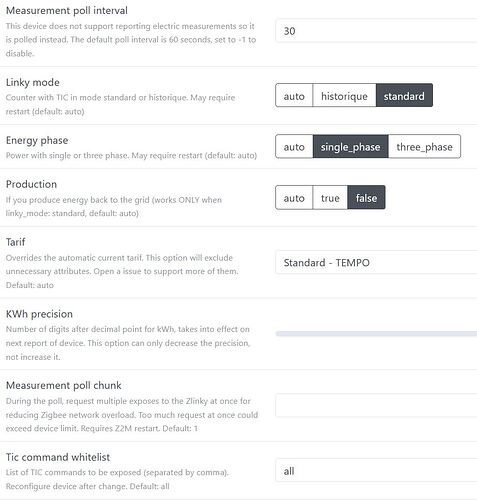Select single_phase energy option
Screen dimensions: 477x500
click(350, 146)
